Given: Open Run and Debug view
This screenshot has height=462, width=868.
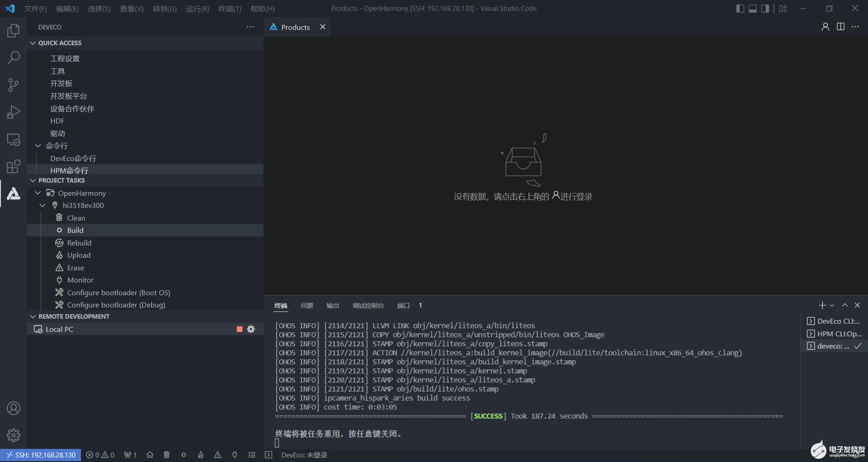Looking at the screenshot, I should tap(14, 112).
